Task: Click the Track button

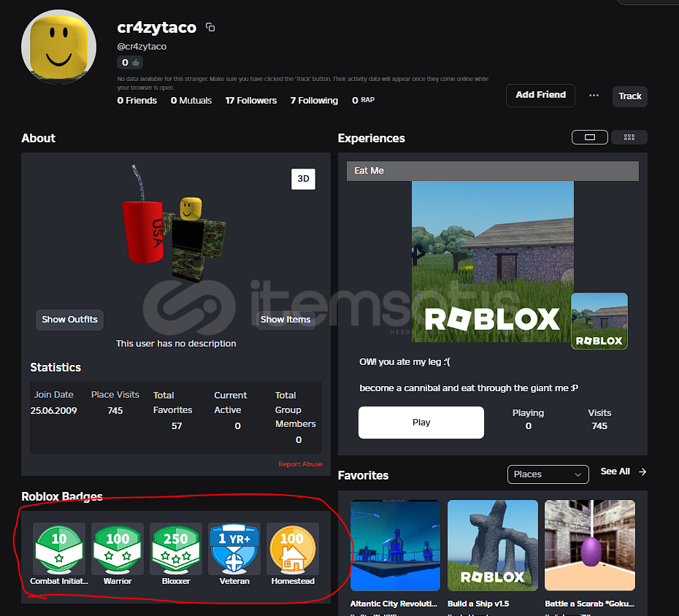Action: point(629,96)
